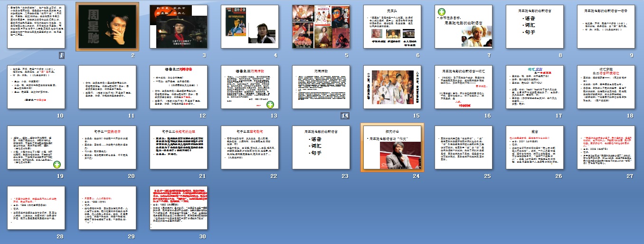Select slide 22 with 句子之三 heading
Image resolution: width=644 pixels, height=244 pixels.
point(250,147)
